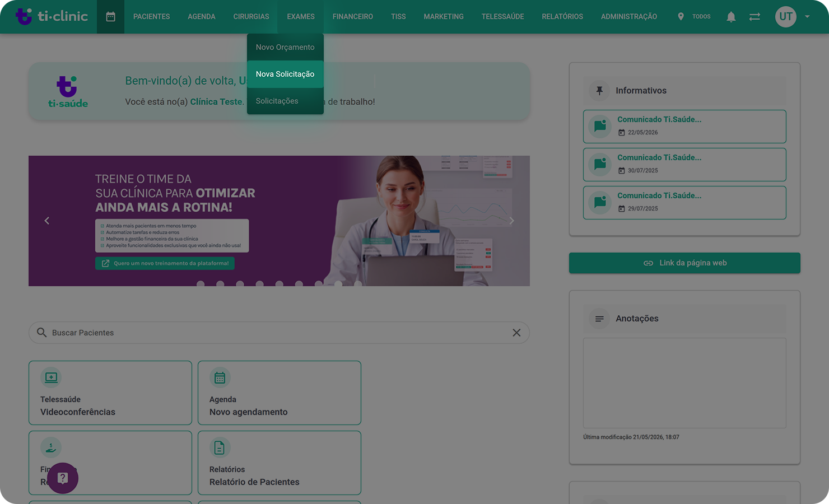
Task: Click the Agenda calendar card icon
Action: [x=220, y=377]
